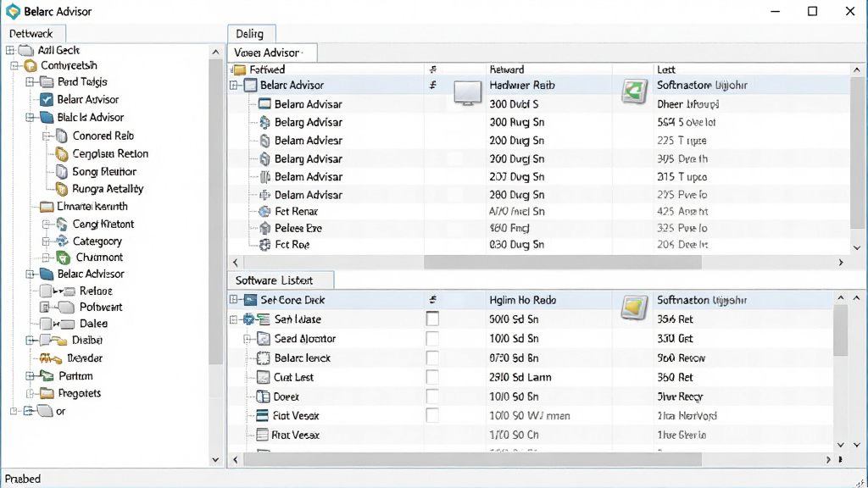Click the icon beside Set Core Deck
The image size is (868, 488).
pyautogui.click(x=250, y=301)
